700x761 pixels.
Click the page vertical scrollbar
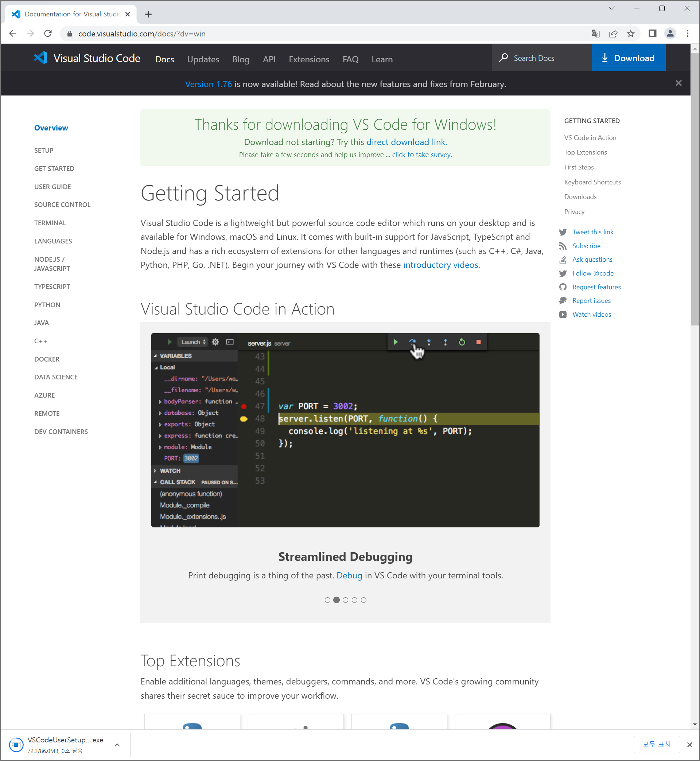[x=695, y=189]
